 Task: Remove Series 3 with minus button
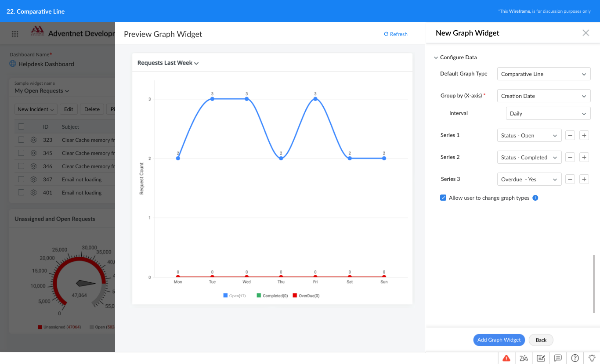[570, 179]
